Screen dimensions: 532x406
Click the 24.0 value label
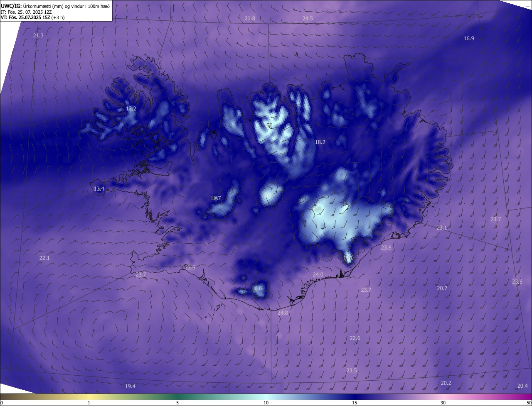click(318, 274)
